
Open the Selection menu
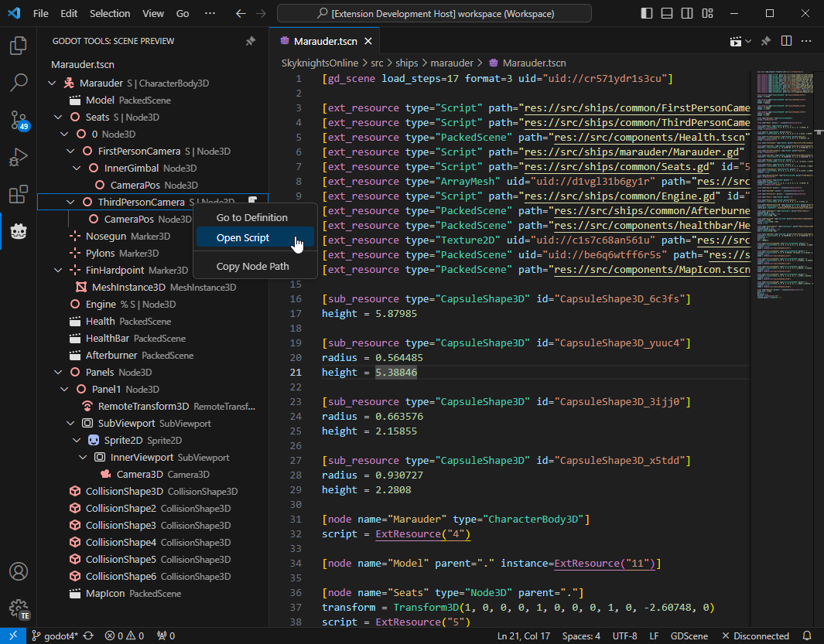pyautogui.click(x=110, y=13)
